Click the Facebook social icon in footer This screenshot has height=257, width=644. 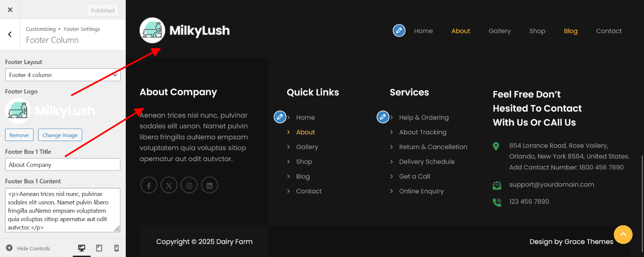[x=149, y=185]
